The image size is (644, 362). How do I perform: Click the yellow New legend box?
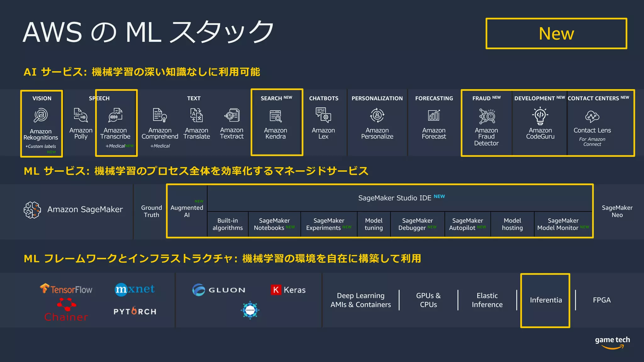click(556, 34)
